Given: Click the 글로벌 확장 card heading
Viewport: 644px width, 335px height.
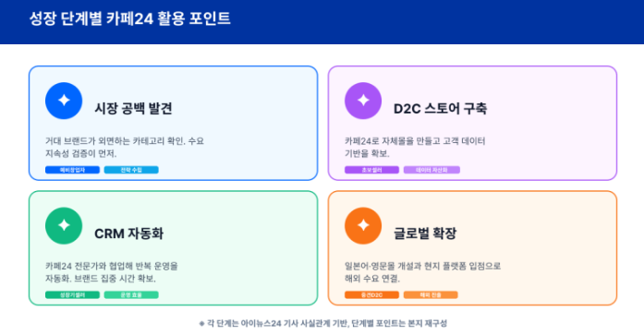Looking at the screenshot, I should click(x=425, y=233).
